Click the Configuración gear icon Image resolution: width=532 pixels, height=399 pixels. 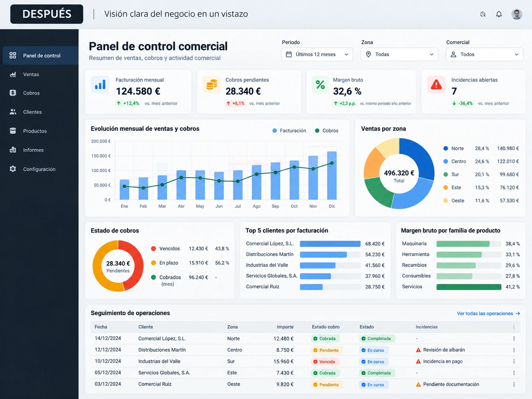click(x=13, y=169)
